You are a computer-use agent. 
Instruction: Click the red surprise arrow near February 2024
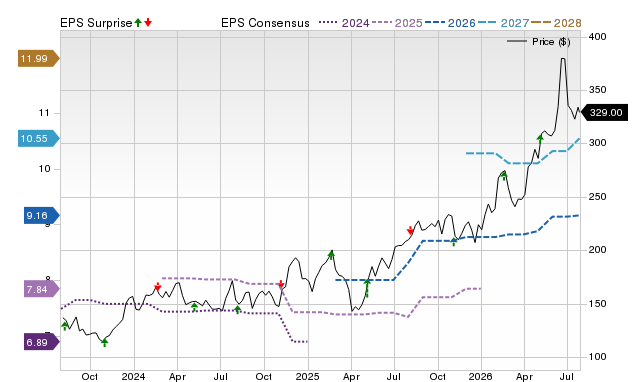point(158,286)
